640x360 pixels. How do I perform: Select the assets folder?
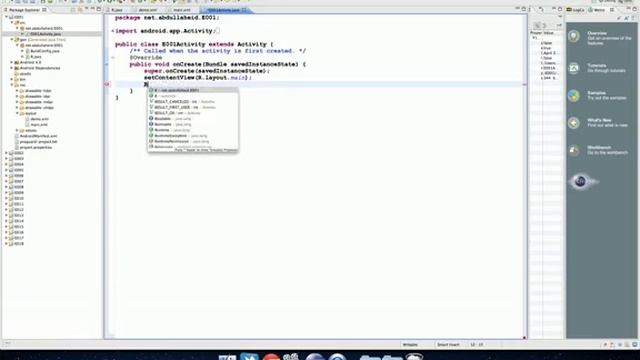25,74
